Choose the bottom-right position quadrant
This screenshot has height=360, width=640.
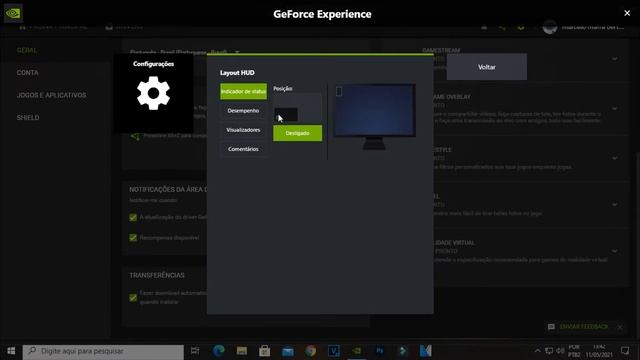tap(310, 115)
